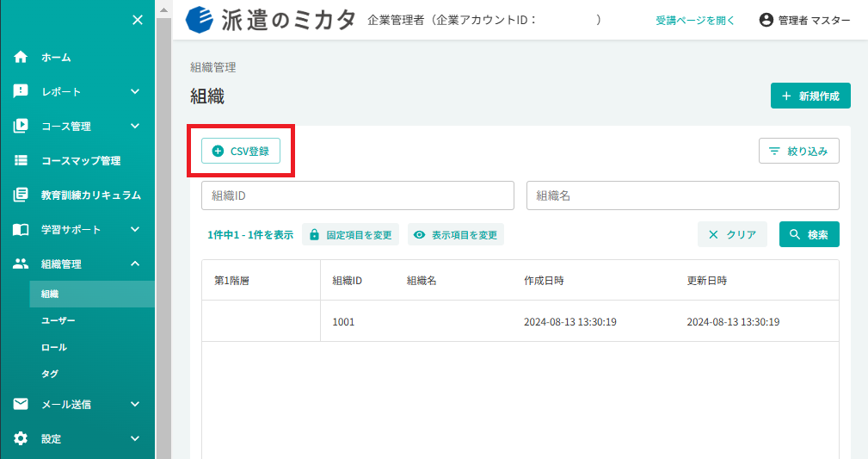Click the sidebar vertical scrollbar
Image resolution: width=868 pixels, height=459 pixels.
pyautogui.click(x=163, y=233)
